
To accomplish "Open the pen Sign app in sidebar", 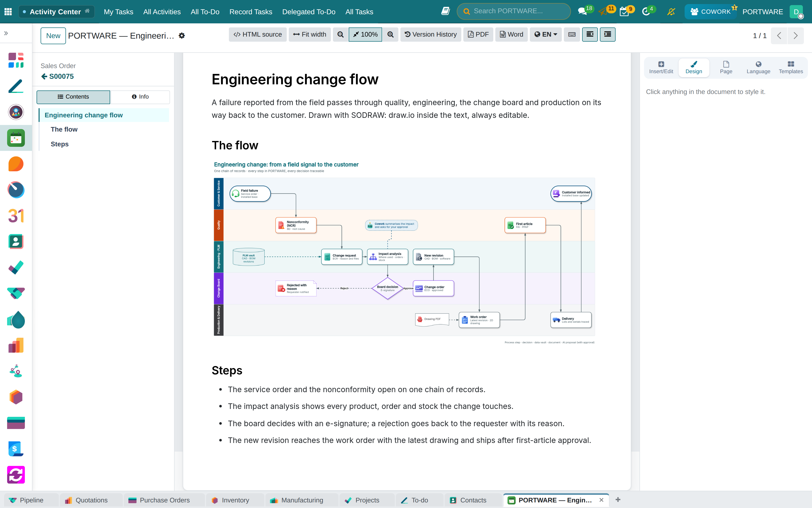I will [16, 86].
